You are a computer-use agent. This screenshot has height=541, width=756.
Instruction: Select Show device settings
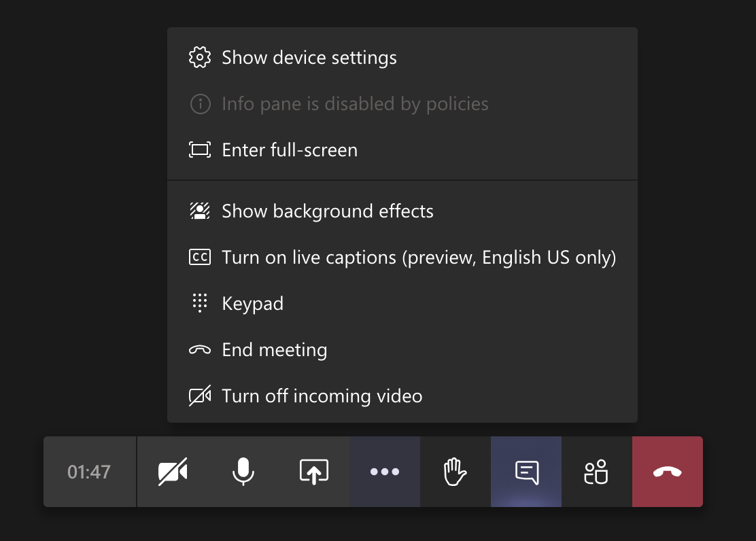coord(309,58)
